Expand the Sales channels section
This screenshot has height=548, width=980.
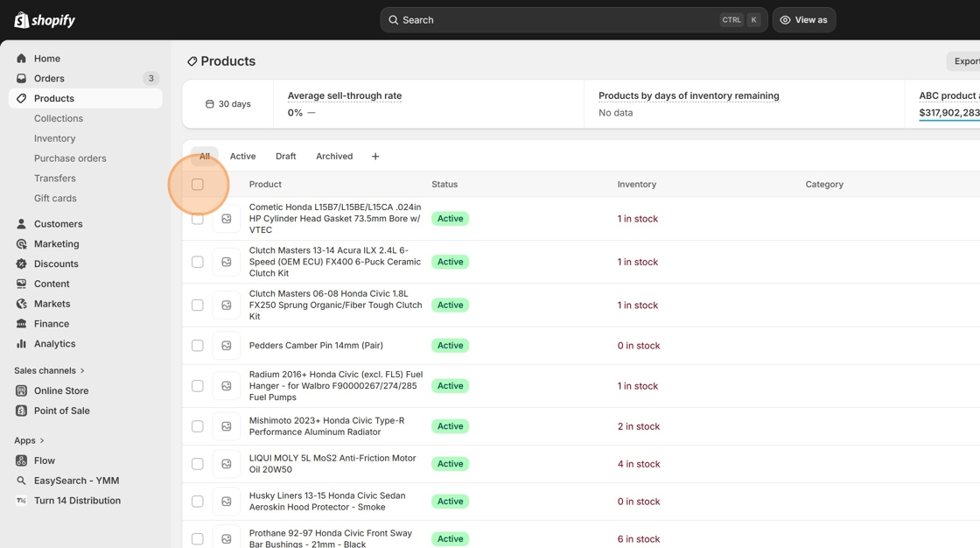pyautogui.click(x=49, y=371)
